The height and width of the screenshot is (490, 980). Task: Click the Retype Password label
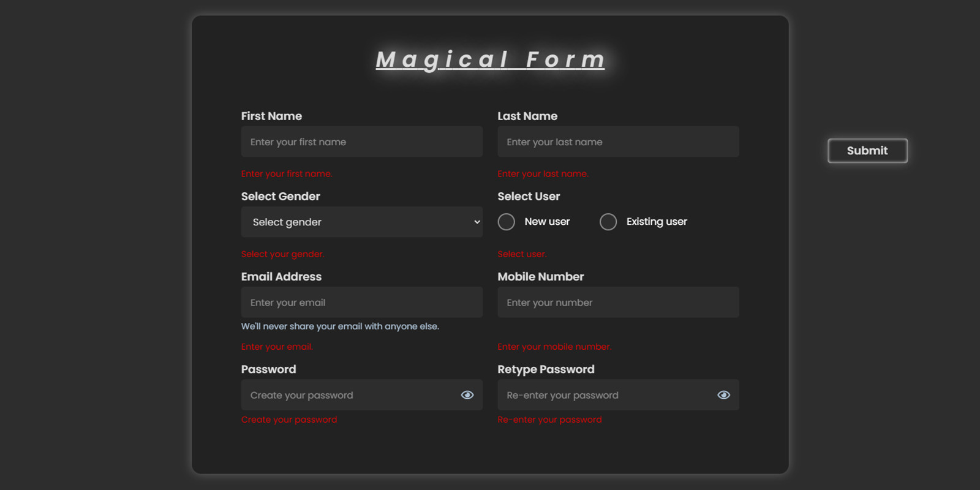click(546, 369)
